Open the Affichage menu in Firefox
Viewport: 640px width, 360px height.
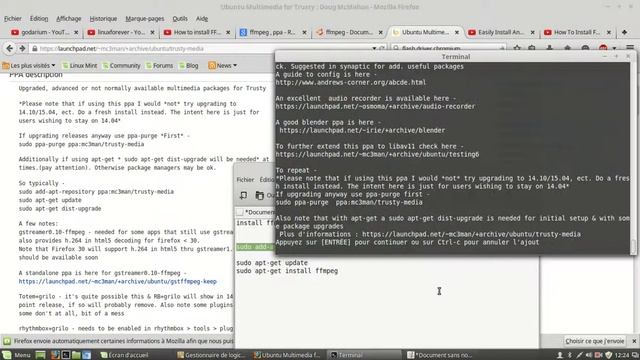[69, 19]
